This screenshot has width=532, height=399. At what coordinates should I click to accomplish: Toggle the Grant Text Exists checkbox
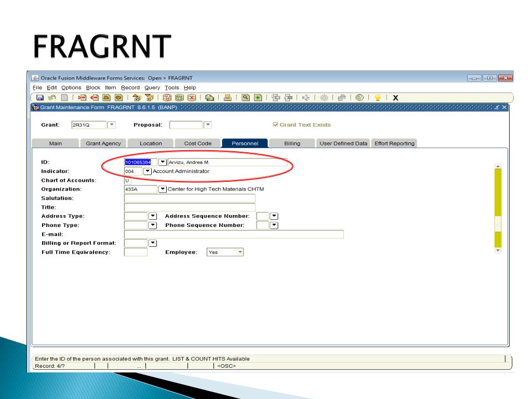point(275,125)
